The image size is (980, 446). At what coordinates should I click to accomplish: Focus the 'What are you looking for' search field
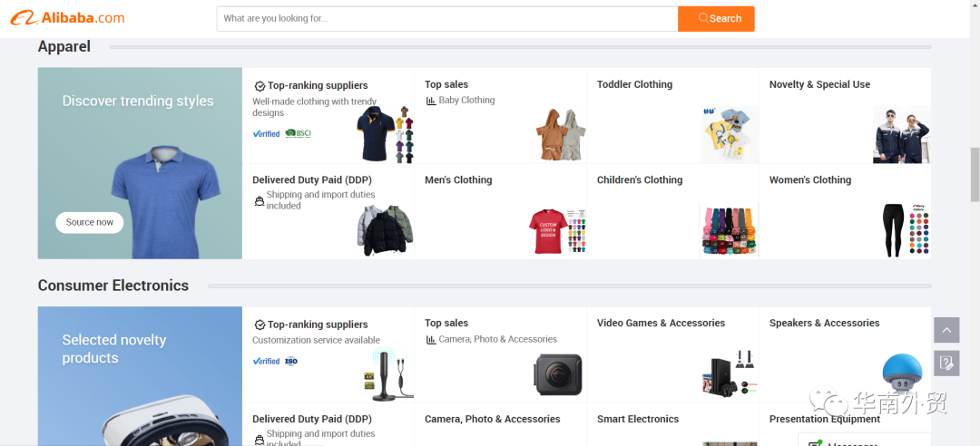pyautogui.click(x=447, y=19)
